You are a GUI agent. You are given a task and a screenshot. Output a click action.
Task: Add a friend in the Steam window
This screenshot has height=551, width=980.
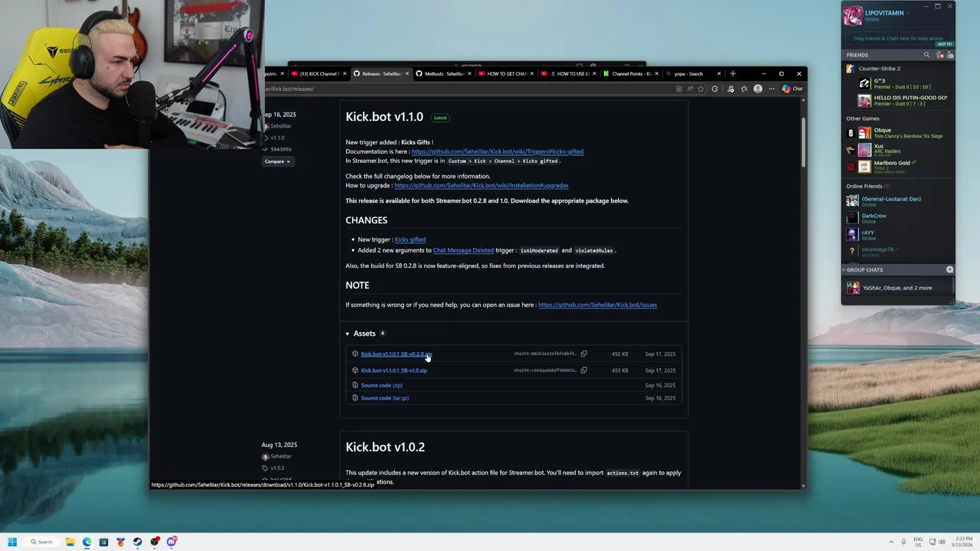pos(950,55)
